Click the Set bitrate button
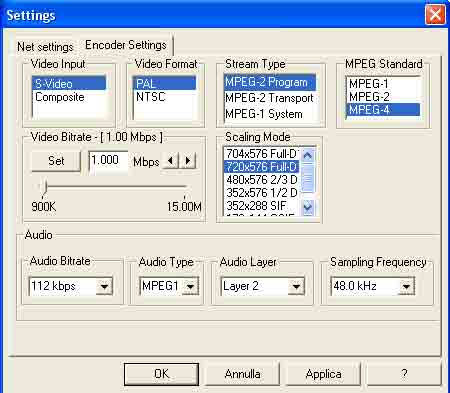The width and height of the screenshot is (450, 393). pyautogui.click(x=56, y=161)
